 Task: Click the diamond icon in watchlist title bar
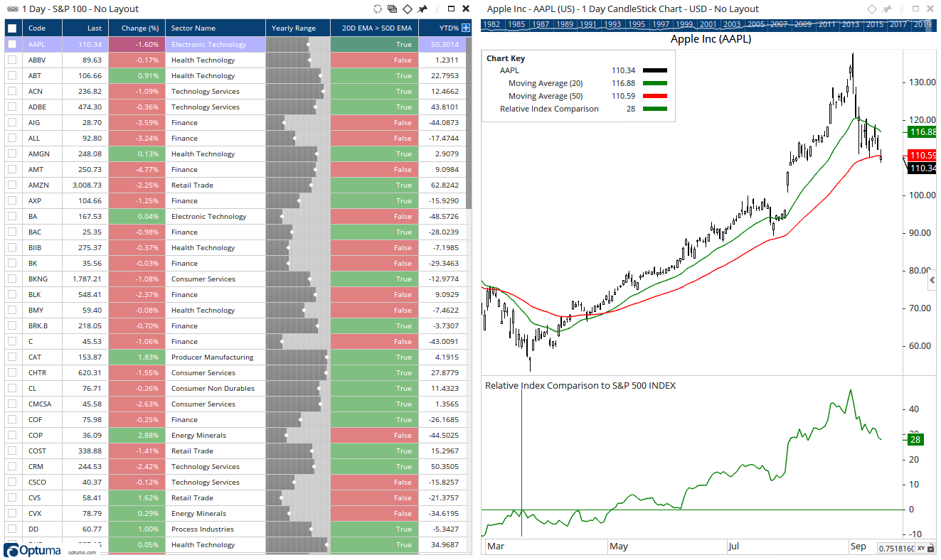point(408,9)
